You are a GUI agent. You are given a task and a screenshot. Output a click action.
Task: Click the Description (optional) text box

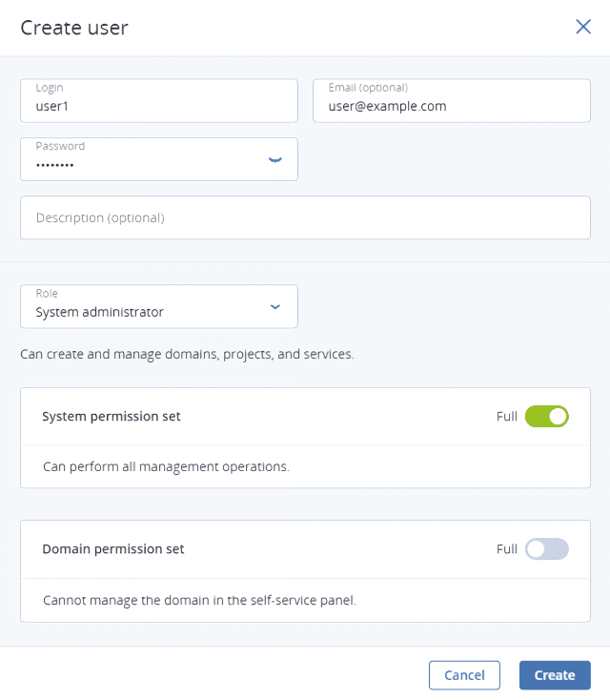pos(305,217)
